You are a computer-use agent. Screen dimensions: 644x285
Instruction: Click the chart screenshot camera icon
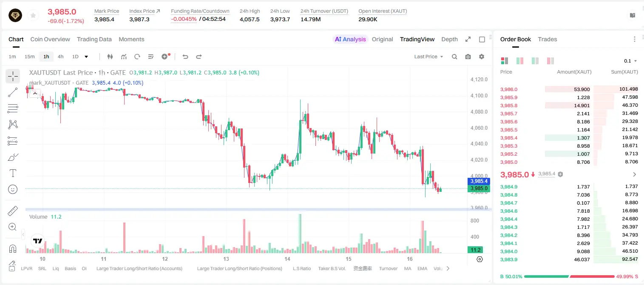click(468, 57)
